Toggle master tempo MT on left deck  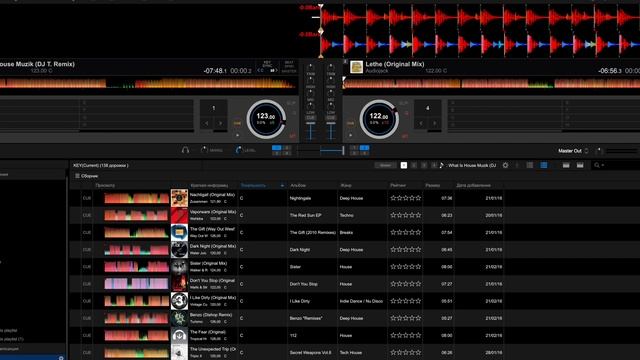point(292,136)
